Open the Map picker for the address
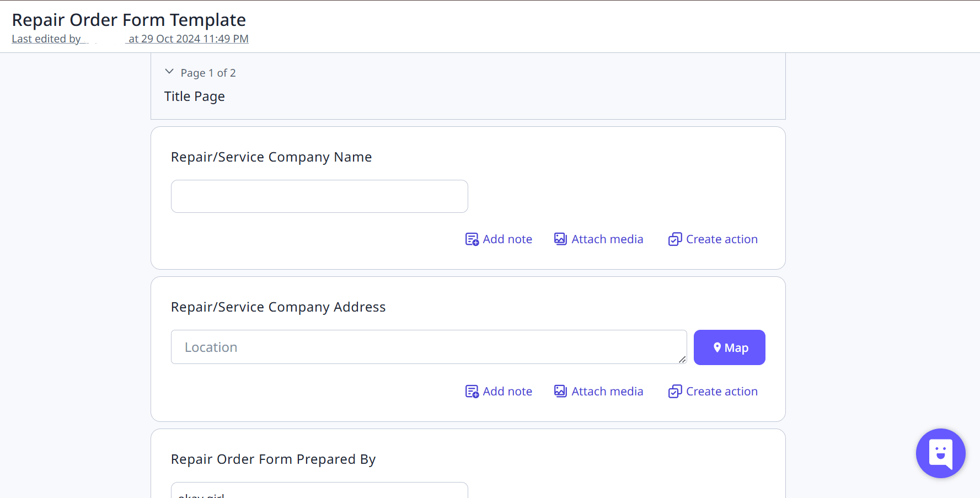The image size is (980, 498). [x=729, y=347]
